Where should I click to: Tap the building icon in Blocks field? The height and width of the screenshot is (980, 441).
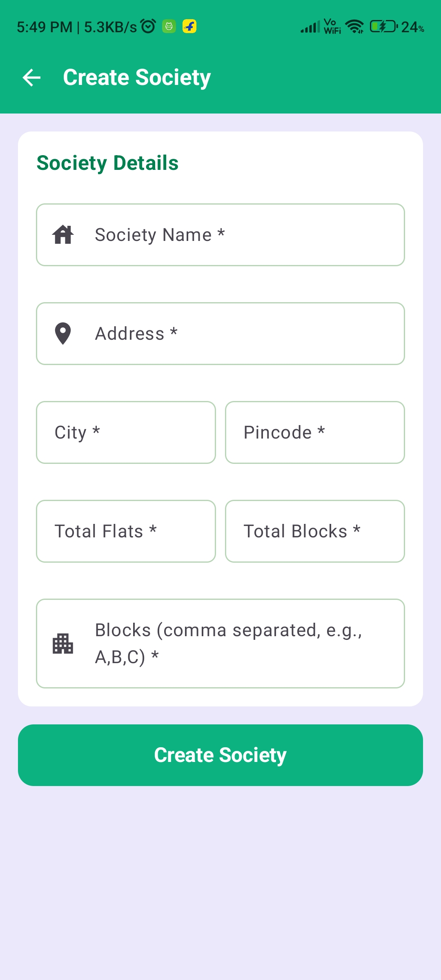(63, 644)
